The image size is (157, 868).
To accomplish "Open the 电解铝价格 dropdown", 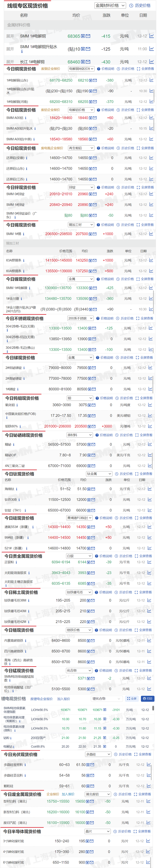I will coord(81,110).
